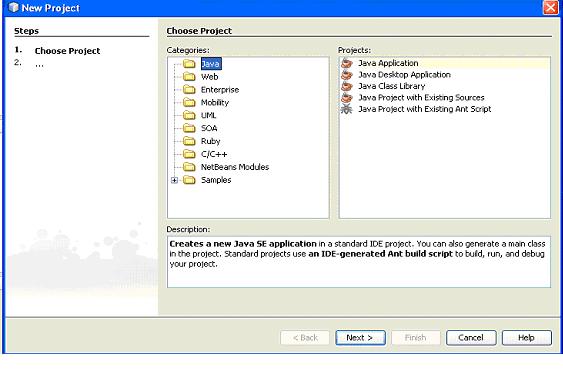The image size is (563, 379).
Task: Select the SOA category label
Action: 209,128
